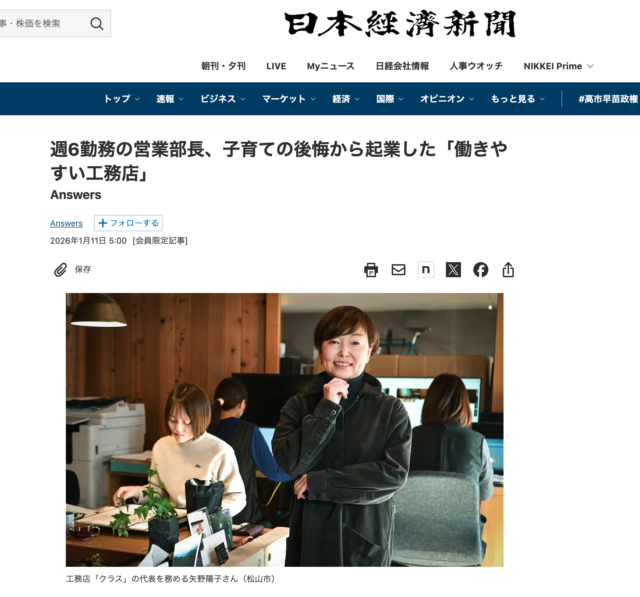The width and height of the screenshot is (640, 597).
Task: Share on note with the n icon
Action: (426, 270)
